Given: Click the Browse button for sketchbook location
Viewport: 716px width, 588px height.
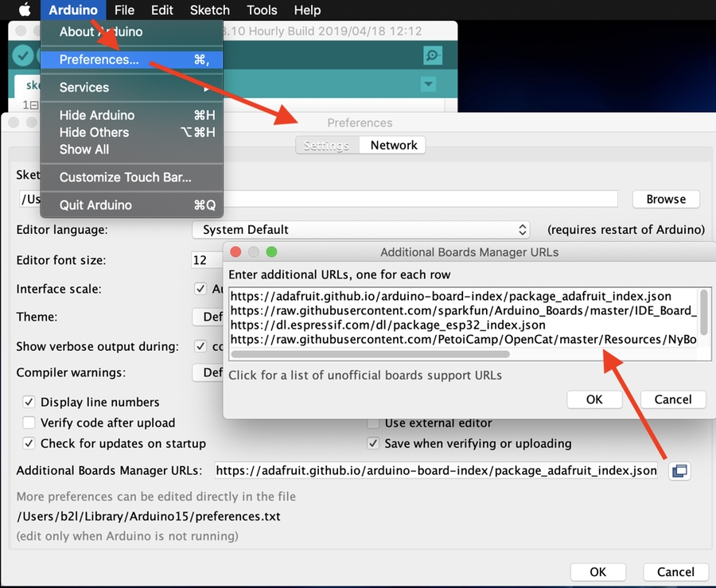Looking at the screenshot, I should point(665,199).
